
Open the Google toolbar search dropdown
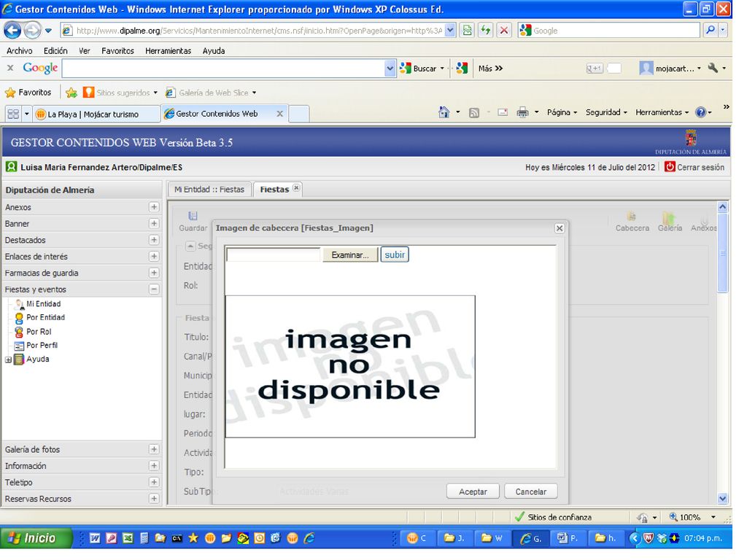(390, 69)
